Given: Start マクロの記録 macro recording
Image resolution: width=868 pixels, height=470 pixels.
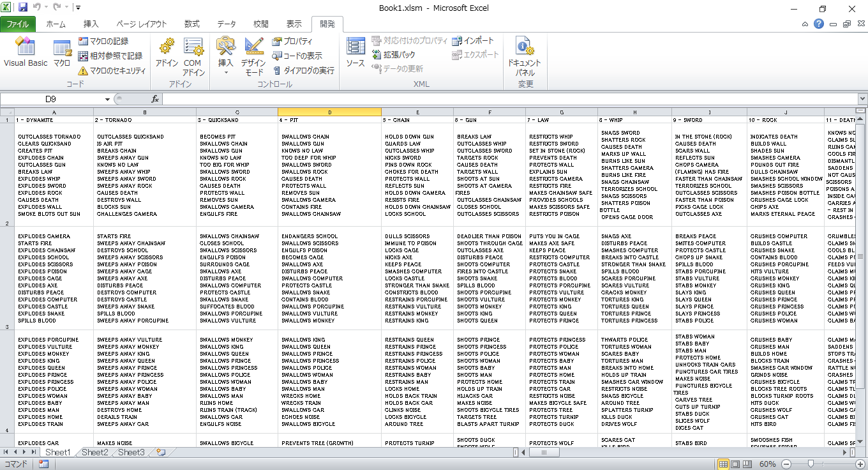Looking at the screenshot, I should tap(103, 42).
